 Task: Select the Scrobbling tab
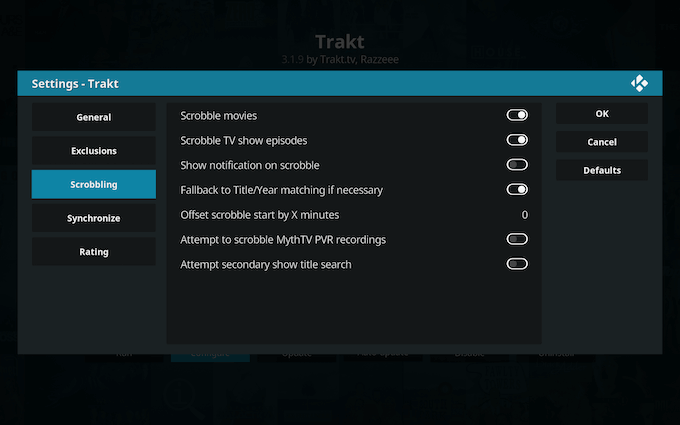pyautogui.click(x=94, y=185)
